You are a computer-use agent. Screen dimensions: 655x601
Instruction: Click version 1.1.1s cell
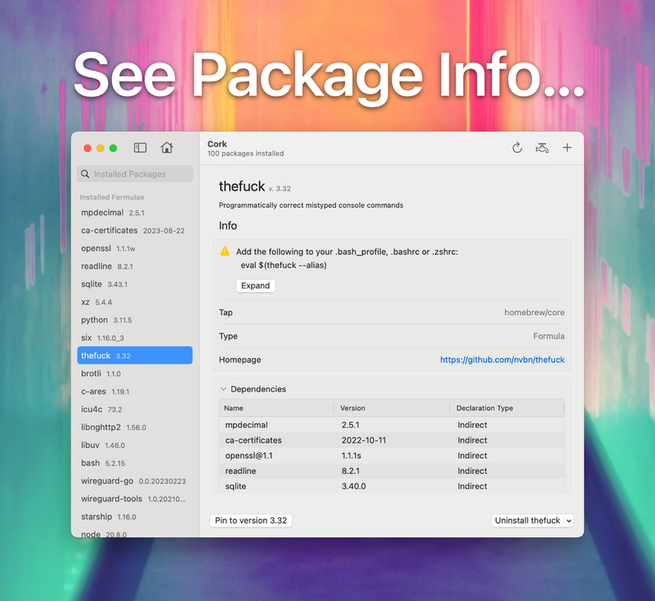[351, 456]
